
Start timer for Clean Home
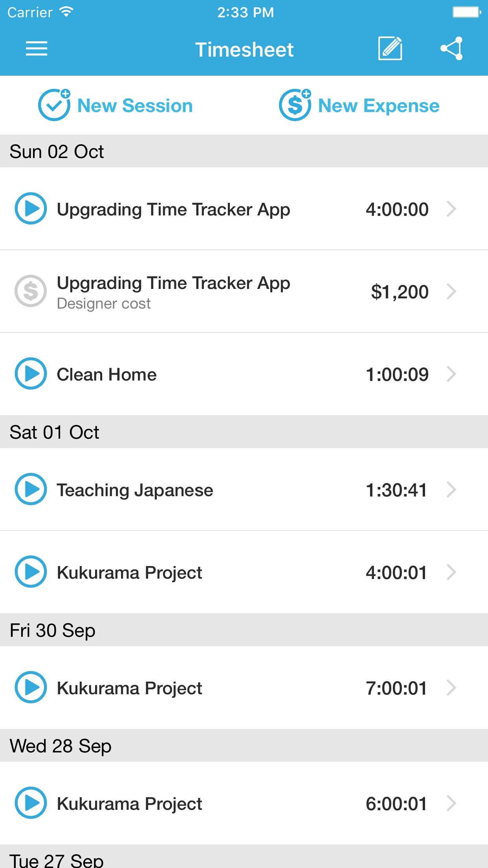coord(31,373)
